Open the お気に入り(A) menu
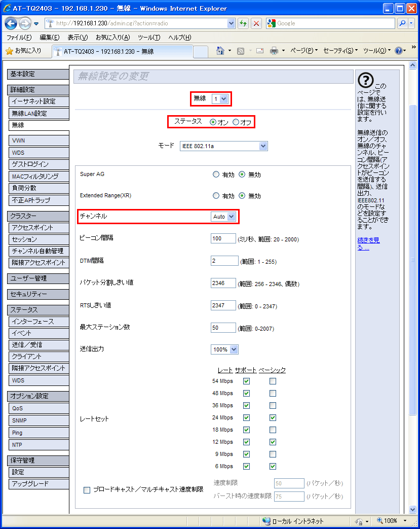Image resolution: width=420 pixels, height=529 pixels. click(x=112, y=38)
